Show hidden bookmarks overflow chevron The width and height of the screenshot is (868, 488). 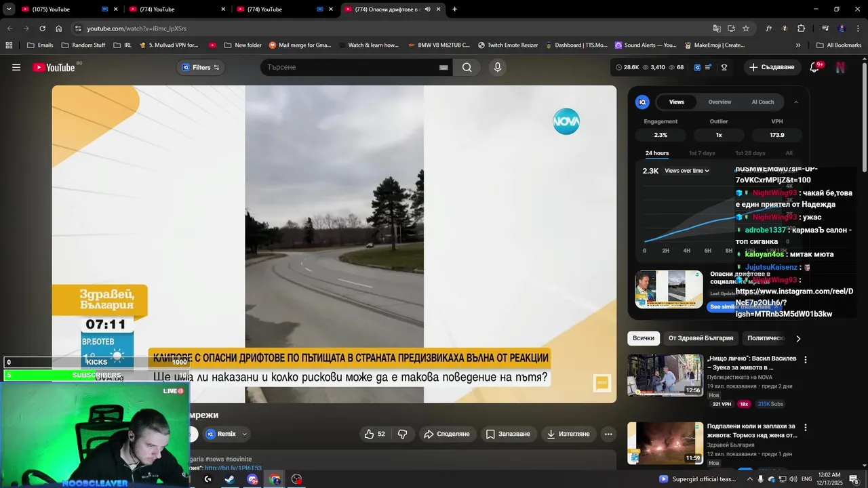click(797, 45)
